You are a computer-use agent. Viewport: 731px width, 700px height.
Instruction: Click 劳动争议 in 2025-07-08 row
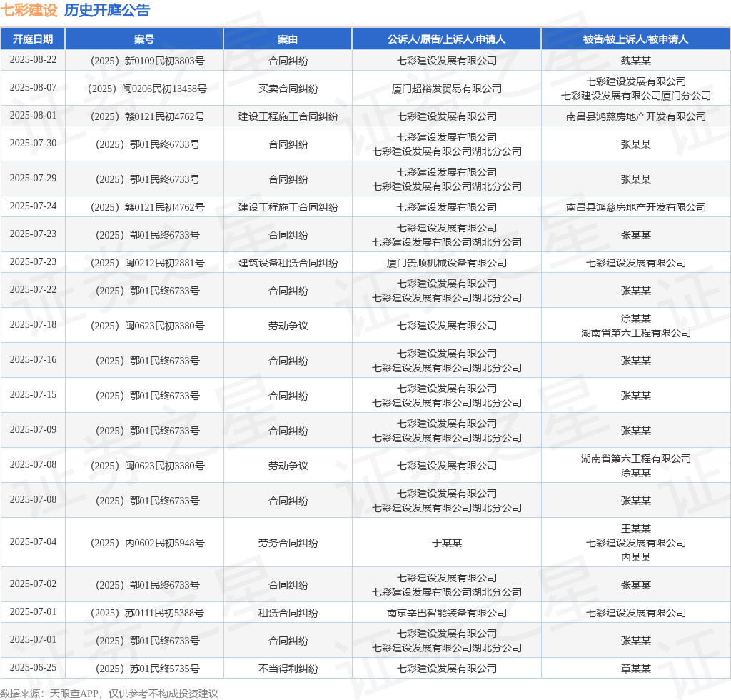pos(288,466)
